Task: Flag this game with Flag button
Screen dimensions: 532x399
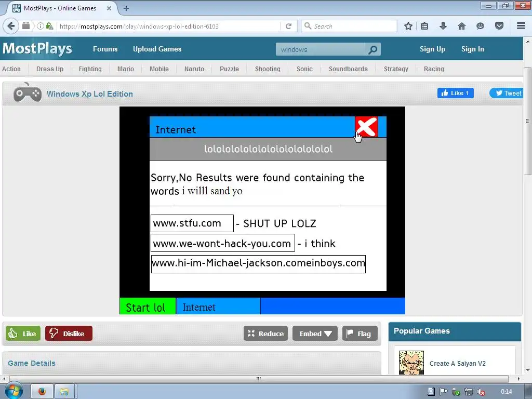Action: coord(360,334)
